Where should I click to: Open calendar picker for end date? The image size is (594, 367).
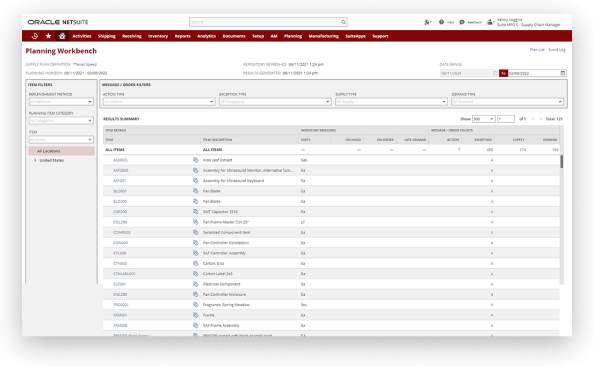563,73
